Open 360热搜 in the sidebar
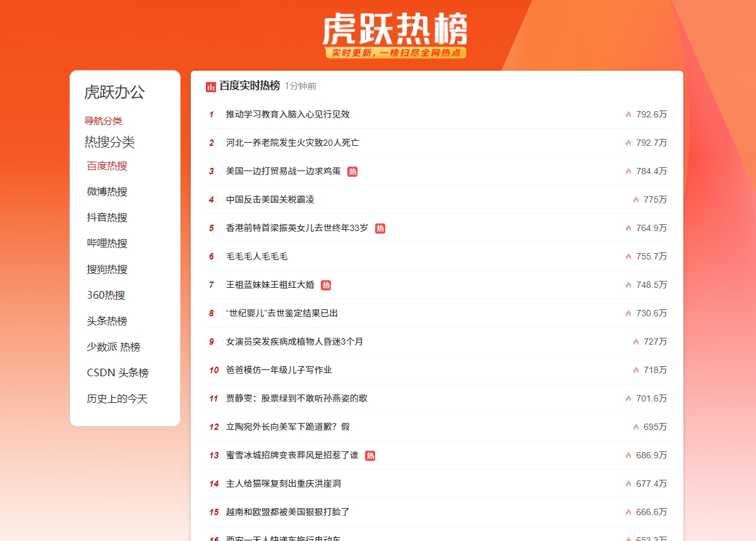This screenshot has width=756, height=541. click(x=106, y=295)
